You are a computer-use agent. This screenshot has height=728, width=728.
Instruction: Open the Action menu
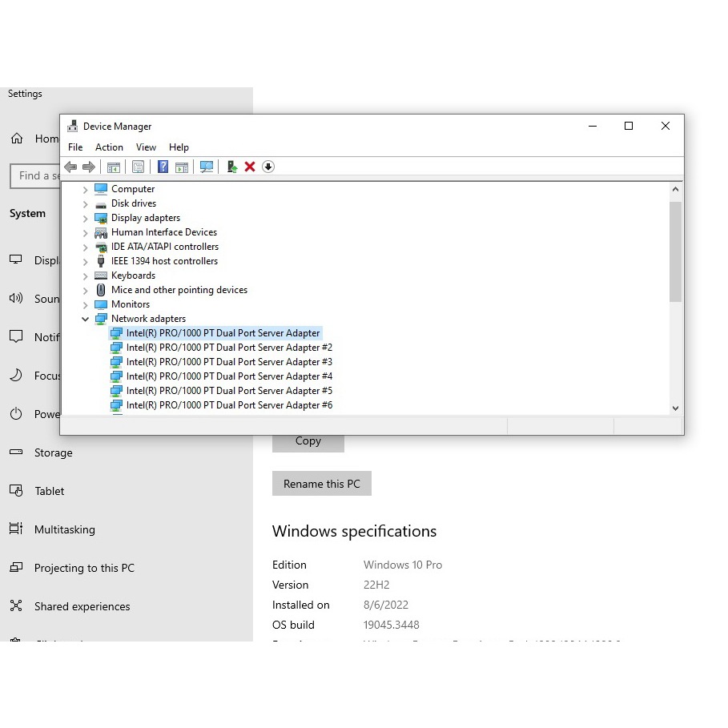[x=109, y=147]
